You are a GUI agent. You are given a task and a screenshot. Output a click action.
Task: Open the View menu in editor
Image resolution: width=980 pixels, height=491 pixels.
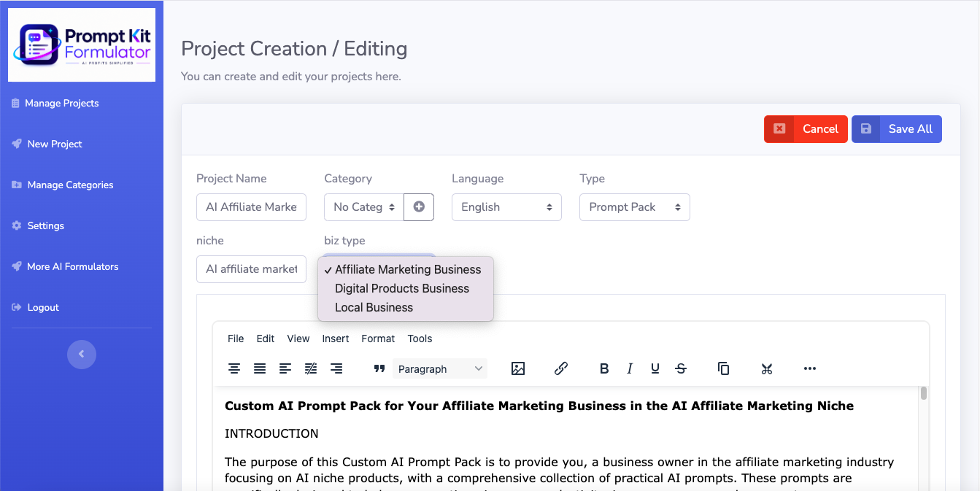coord(298,339)
